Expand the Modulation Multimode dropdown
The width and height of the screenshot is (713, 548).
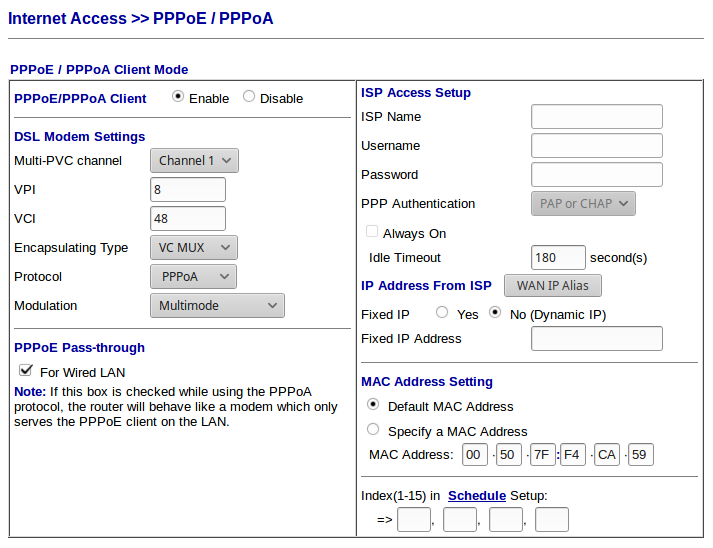pyautogui.click(x=217, y=305)
